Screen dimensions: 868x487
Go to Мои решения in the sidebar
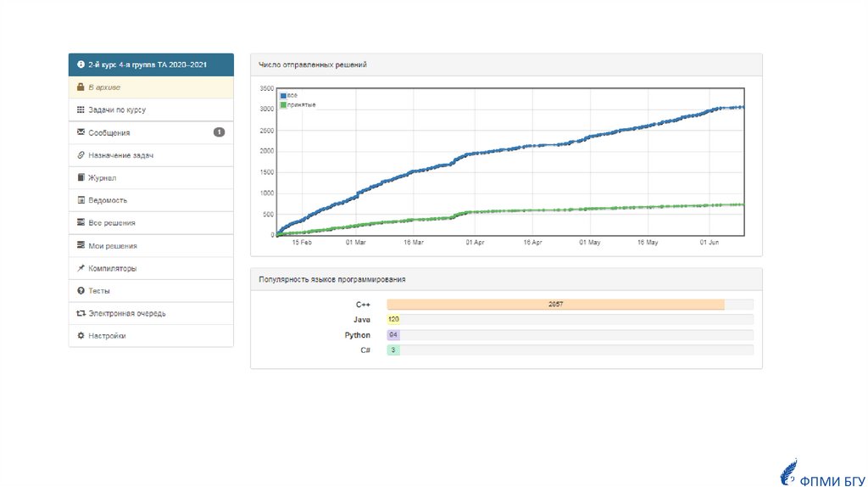click(112, 246)
